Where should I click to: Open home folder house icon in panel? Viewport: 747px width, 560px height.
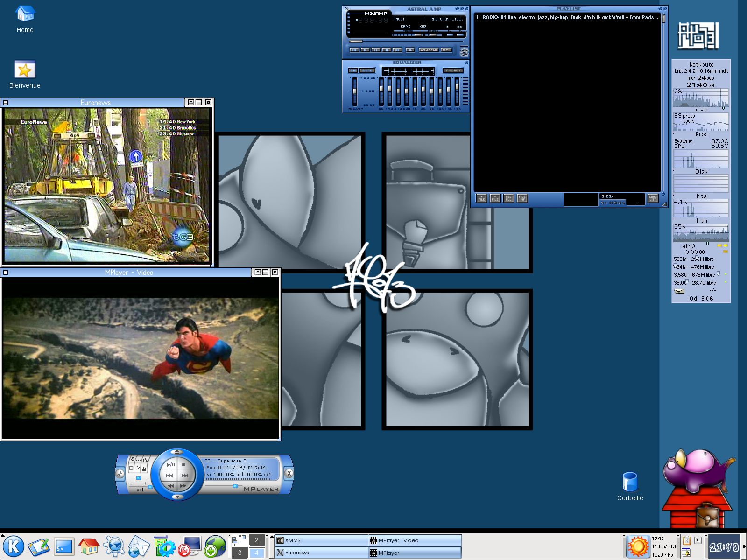point(89,546)
